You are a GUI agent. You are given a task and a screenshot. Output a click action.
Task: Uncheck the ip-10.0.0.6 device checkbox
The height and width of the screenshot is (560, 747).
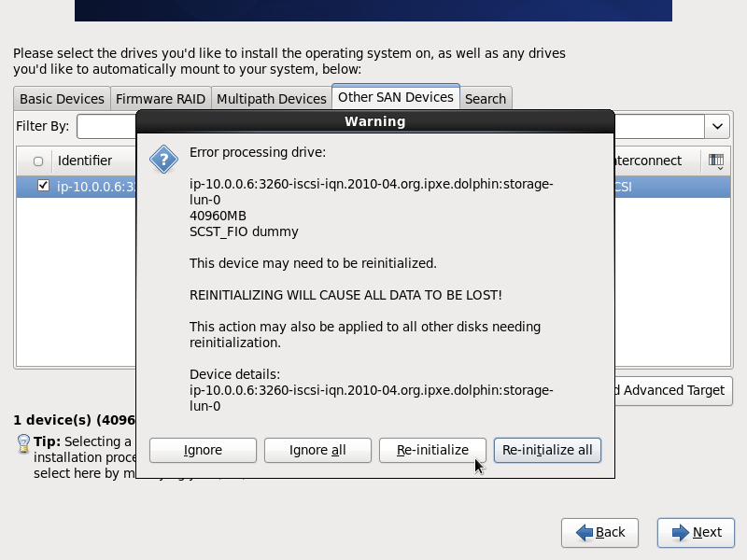click(x=43, y=186)
